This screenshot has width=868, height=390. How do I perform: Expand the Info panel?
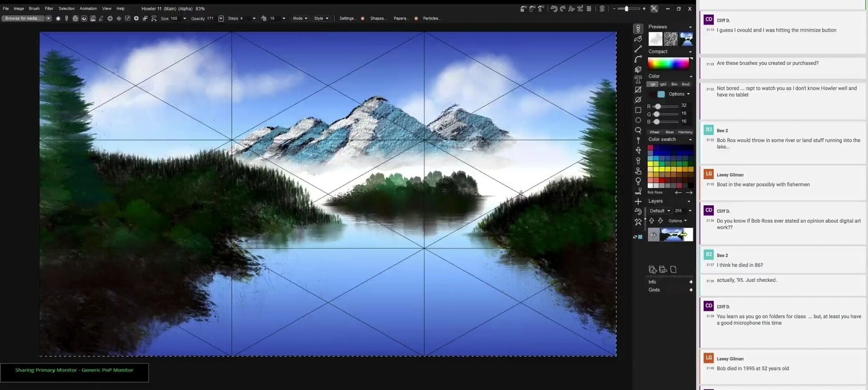pyautogui.click(x=691, y=282)
